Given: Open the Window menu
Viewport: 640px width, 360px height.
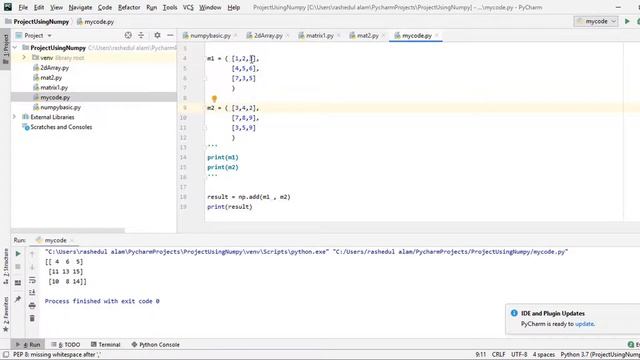Looking at the screenshot, I should click(210, 7).
